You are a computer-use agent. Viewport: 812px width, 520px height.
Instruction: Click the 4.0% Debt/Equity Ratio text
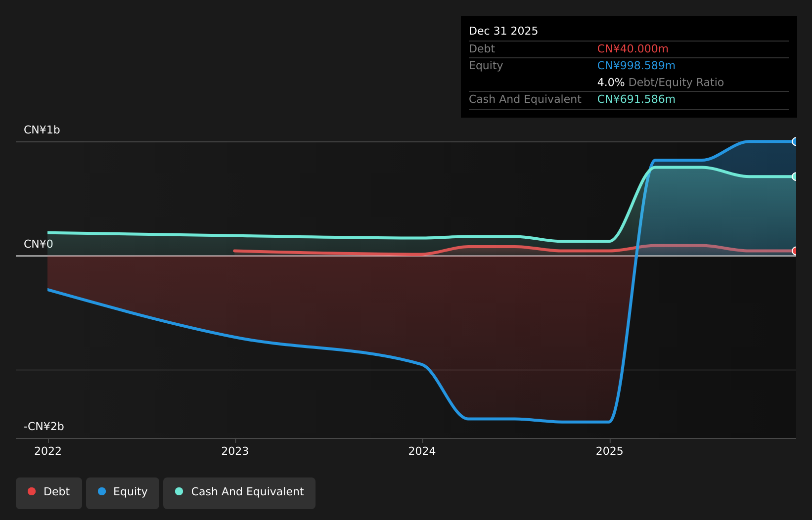[661, 83]
